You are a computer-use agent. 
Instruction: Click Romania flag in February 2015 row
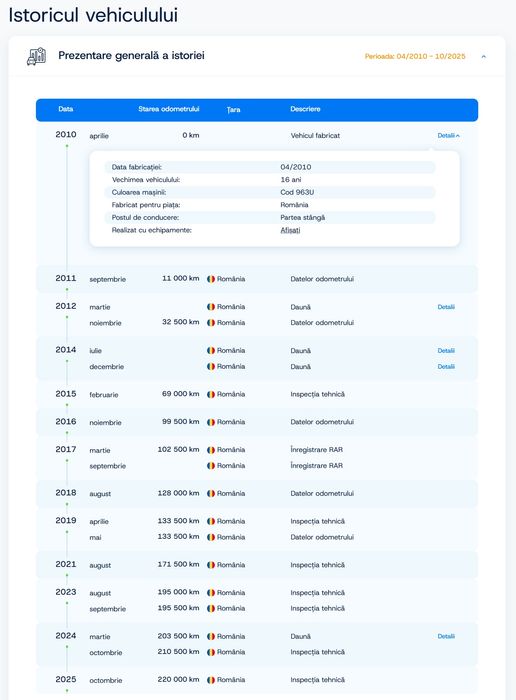(211, 394)
